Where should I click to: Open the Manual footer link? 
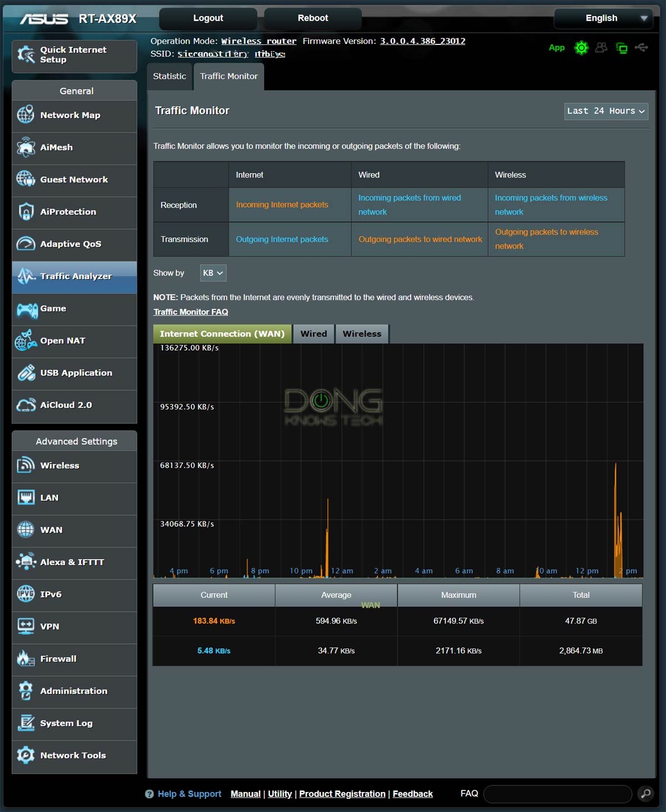tap(246, 794)
